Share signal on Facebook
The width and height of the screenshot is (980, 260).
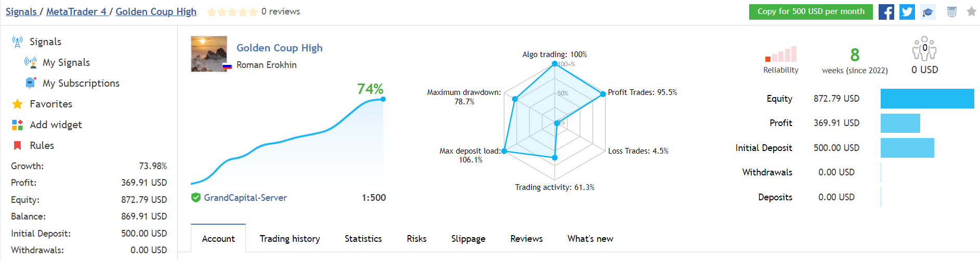pos(886,12)
